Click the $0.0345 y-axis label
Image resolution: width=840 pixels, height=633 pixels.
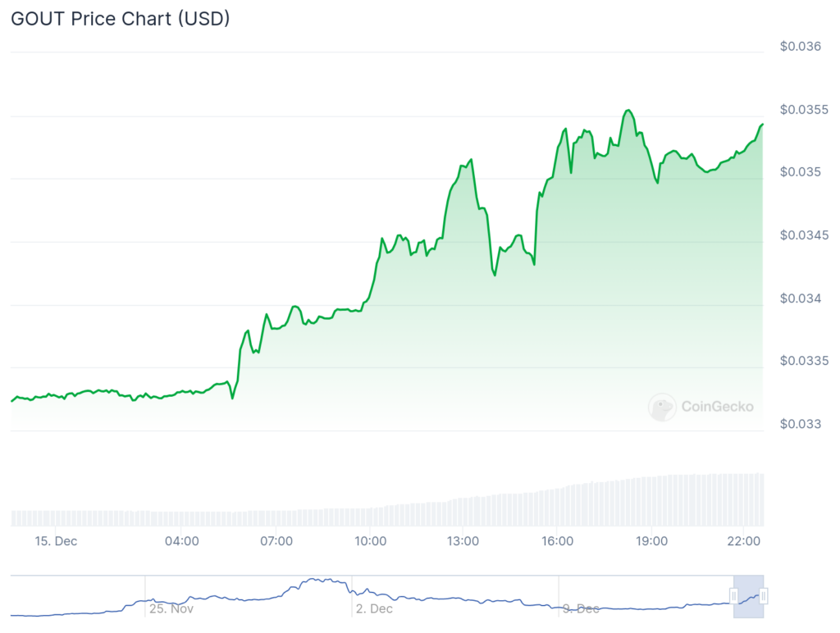pos(803,235)
